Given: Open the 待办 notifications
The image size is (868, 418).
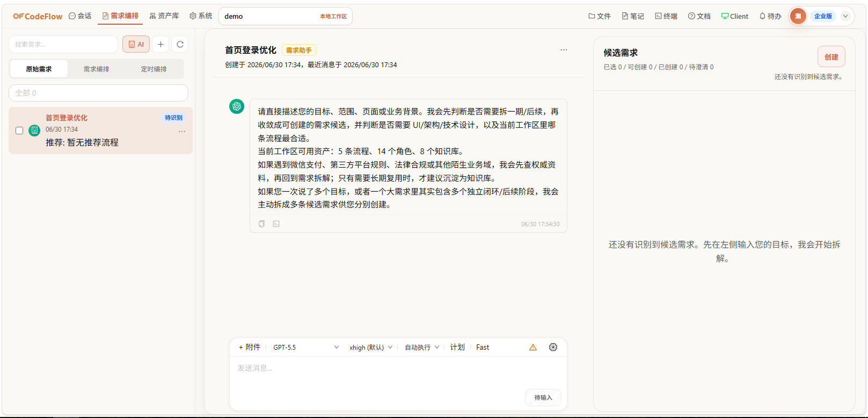Looking at the screenshot, I should 770,16.
